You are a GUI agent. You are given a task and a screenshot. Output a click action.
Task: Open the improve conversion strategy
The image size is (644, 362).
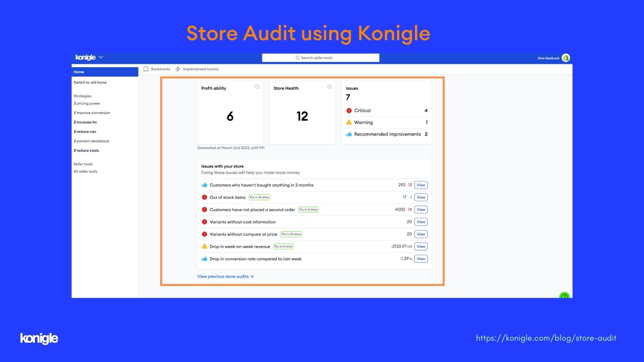pos(92,113)
